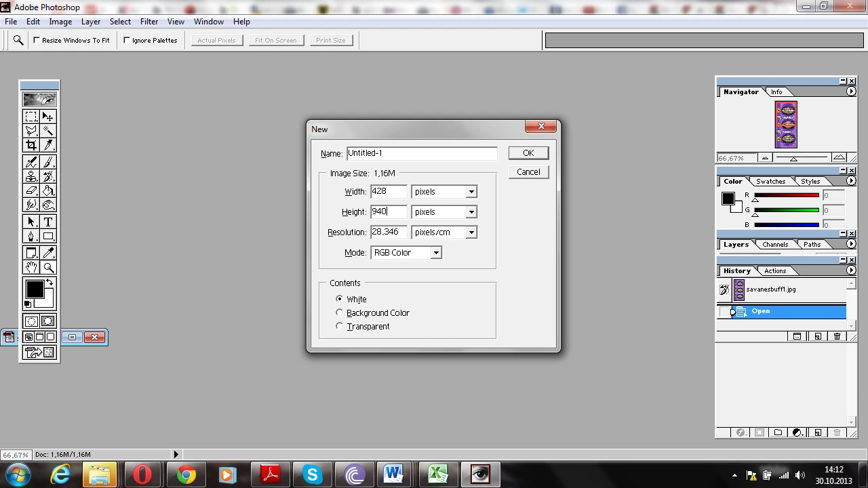Select the Eyedropper tool
868x488 pixels.
point(47,253)
